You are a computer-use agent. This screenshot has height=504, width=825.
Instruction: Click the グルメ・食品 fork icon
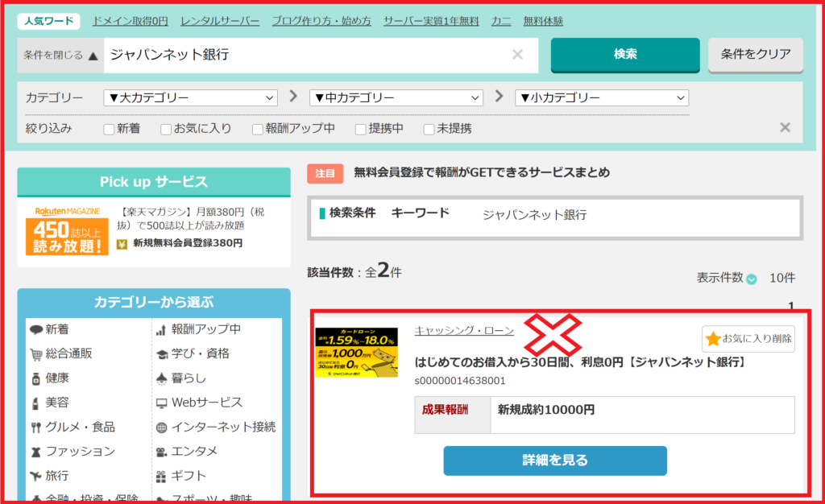[35, 428]
